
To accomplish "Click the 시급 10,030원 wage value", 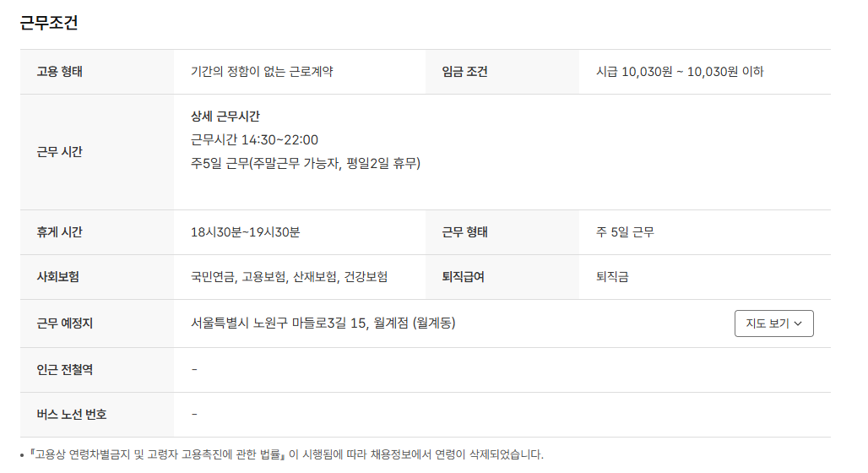I will pyautogui.click(x=679, y=72).
